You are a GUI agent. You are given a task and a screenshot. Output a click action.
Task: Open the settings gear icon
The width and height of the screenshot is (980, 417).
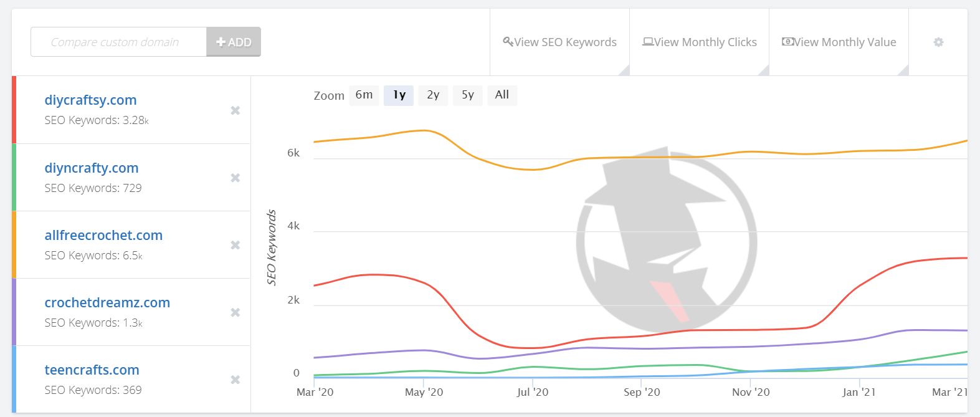click(x=938, y=42)
